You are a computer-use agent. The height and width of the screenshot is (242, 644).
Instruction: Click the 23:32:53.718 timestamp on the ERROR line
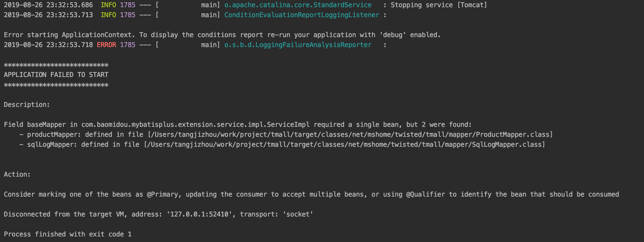70,45
